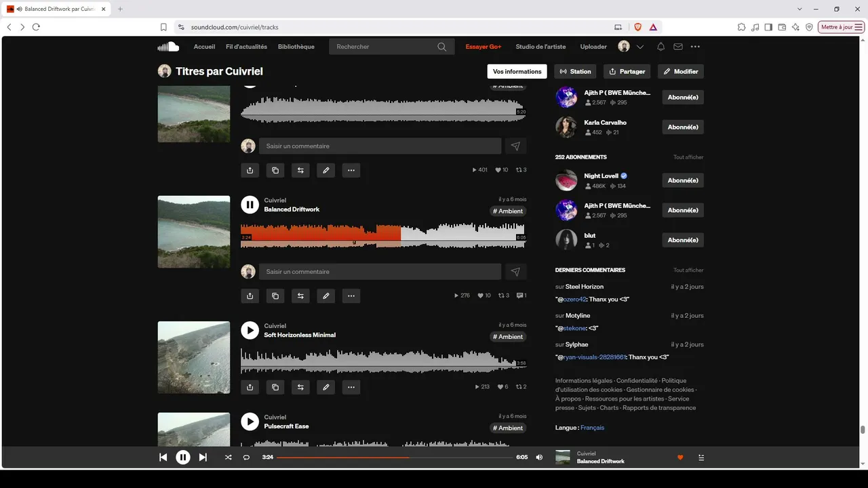
Task: Open more options for Balanced Driftwork
Action: 351,296
